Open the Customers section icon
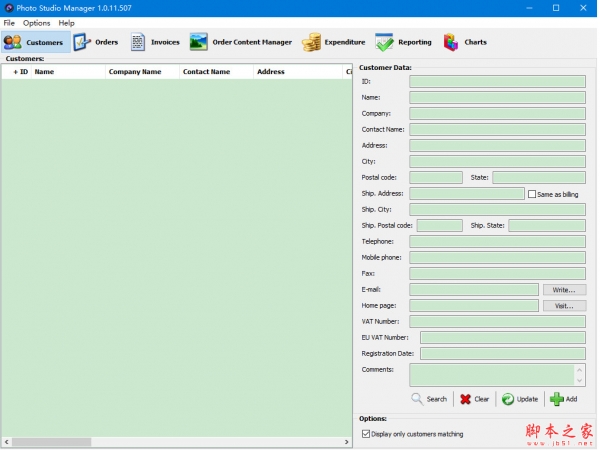600x450 pixels. point(13,42)
